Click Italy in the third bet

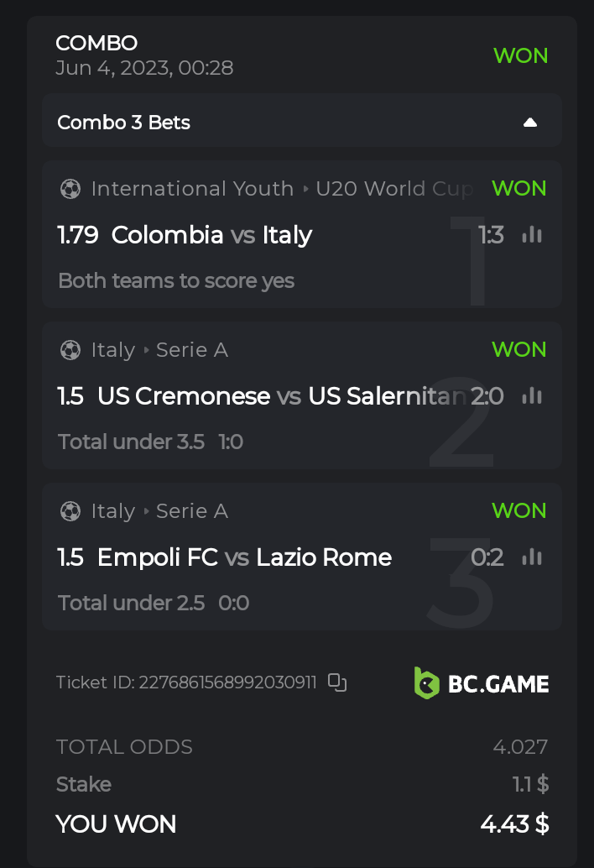(113, 511)
